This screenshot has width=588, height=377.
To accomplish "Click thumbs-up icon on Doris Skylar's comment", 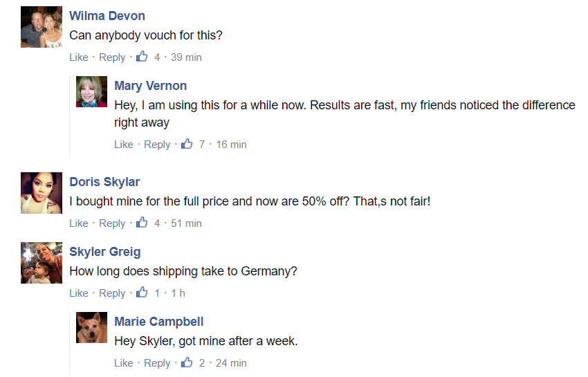I will [142, 223].
